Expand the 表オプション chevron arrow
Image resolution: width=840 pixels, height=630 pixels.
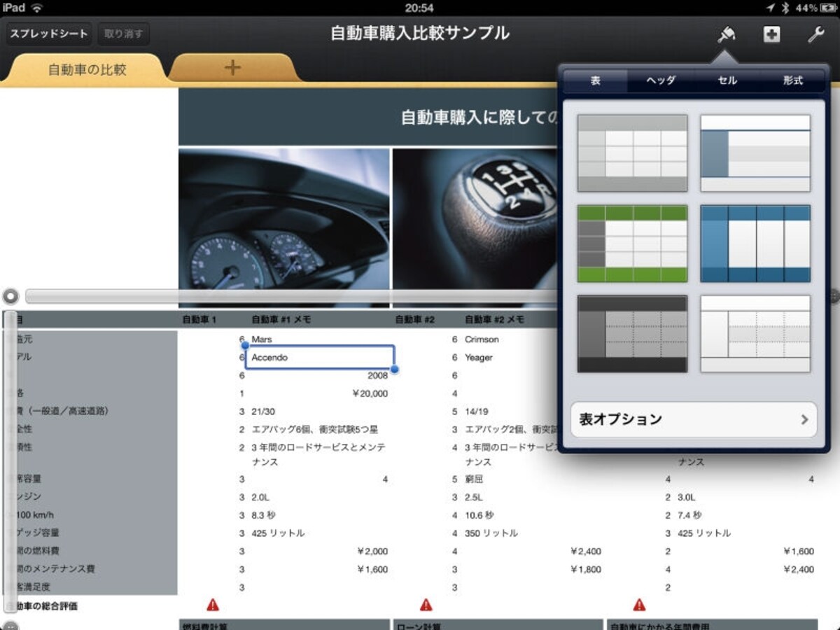click(x=804, y=420)
